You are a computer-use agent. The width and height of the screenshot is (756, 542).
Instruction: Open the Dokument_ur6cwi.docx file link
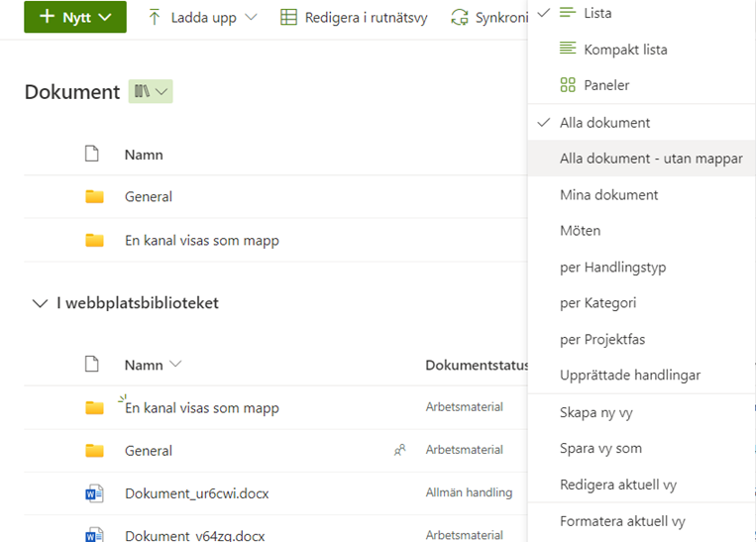point(196,493)
